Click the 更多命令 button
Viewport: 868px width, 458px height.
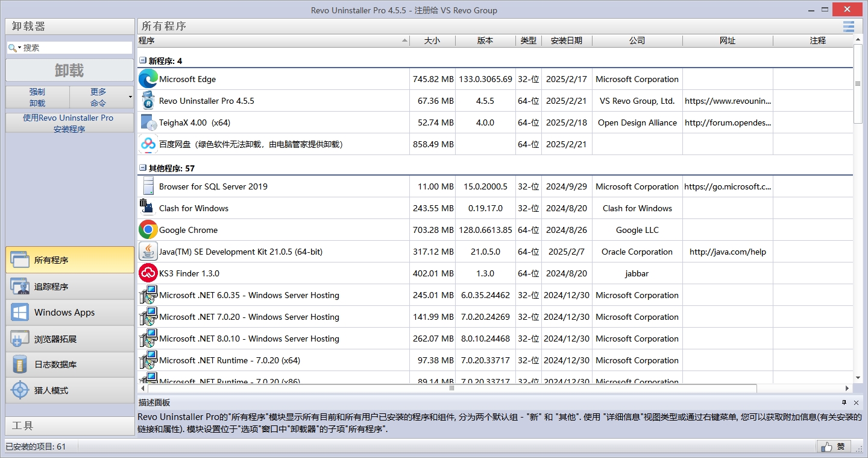coord(98,97)
